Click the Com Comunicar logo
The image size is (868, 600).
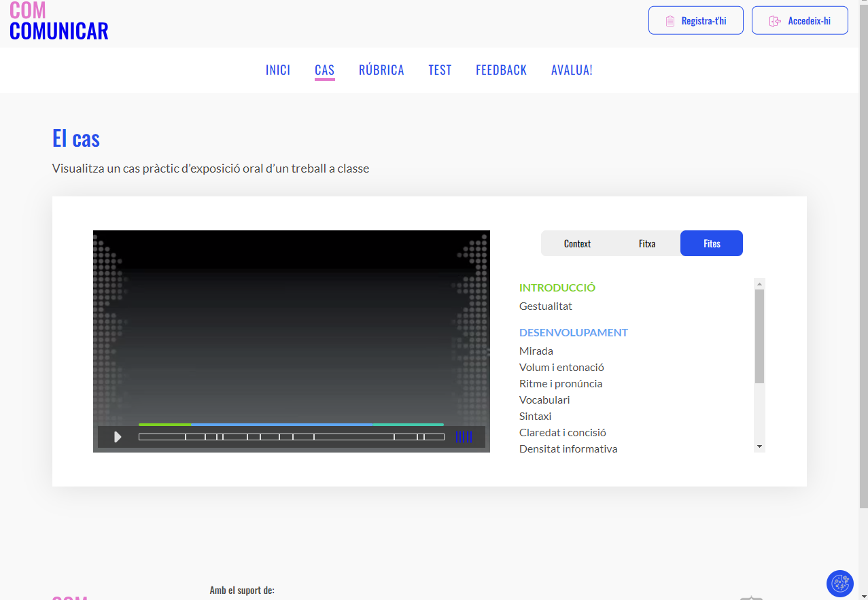(x=59, y=21)
